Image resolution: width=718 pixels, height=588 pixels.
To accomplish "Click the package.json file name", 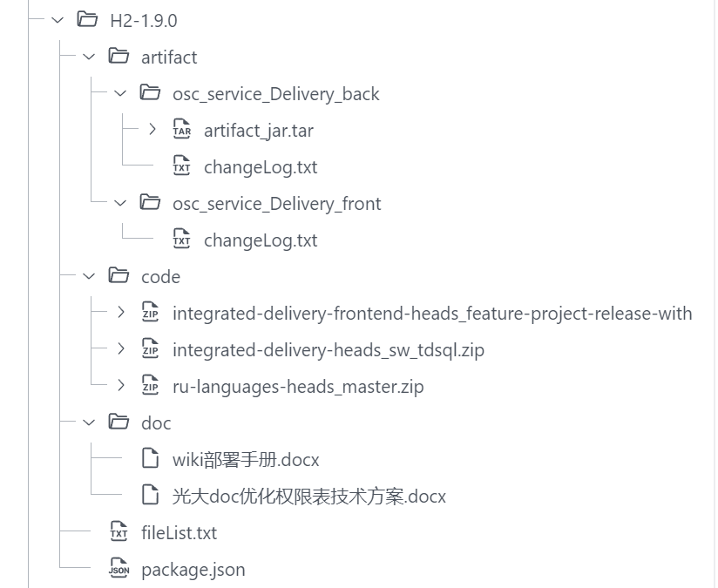I will (x=193, y=569).
